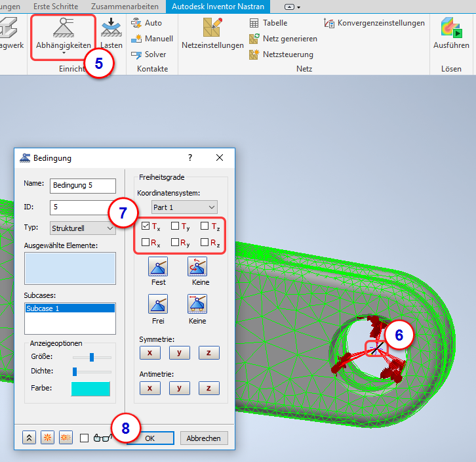
Task: Switch to Zusammenarbeiten tab
Action: click(x=125, y=7)
